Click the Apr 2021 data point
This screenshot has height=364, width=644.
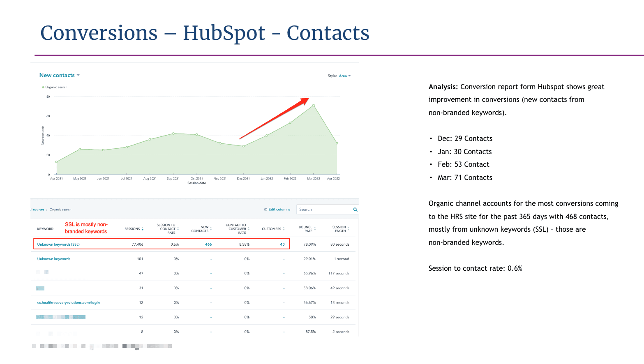click(57, 162)
